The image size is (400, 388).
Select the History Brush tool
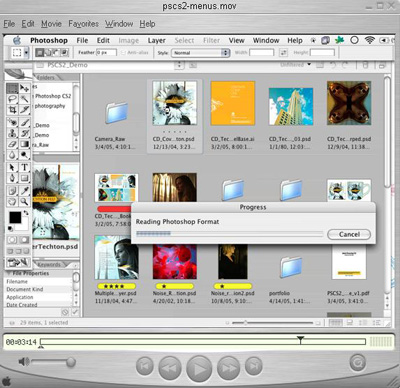click(x=24, y=133)
